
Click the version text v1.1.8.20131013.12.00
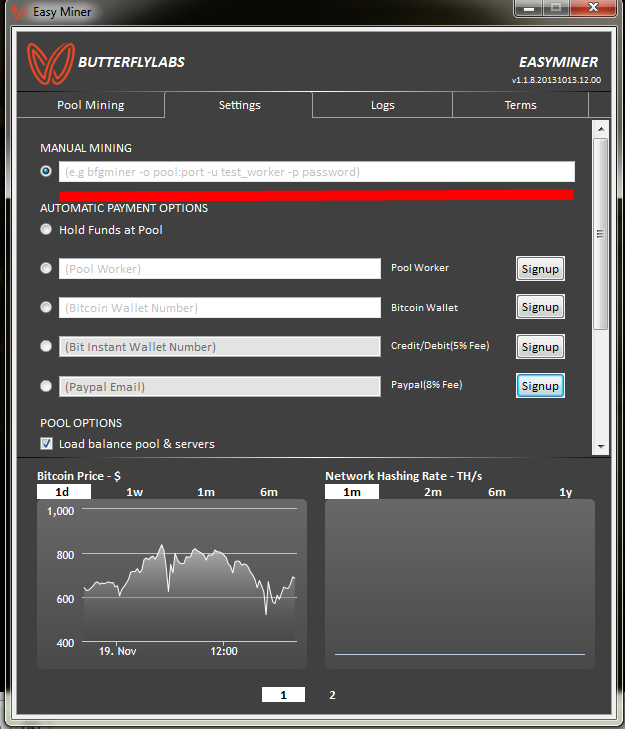click(x=556, y=80)
